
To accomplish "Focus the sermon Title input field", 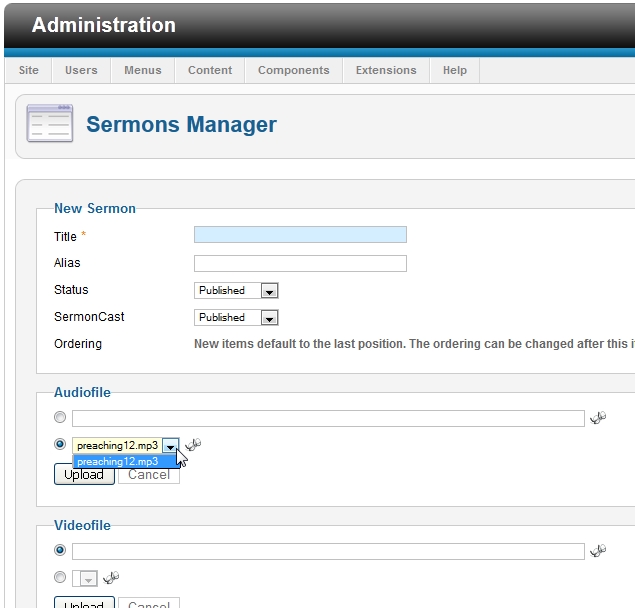I will point(300,235).
